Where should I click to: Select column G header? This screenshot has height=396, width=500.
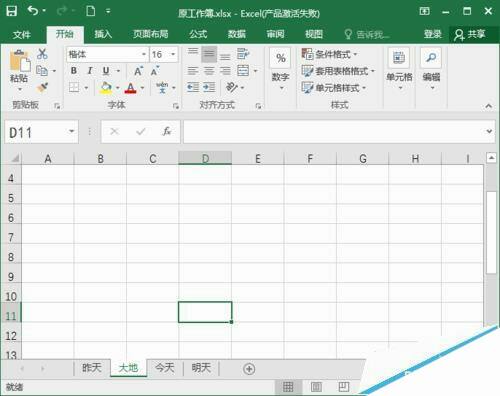click(363, 158)
